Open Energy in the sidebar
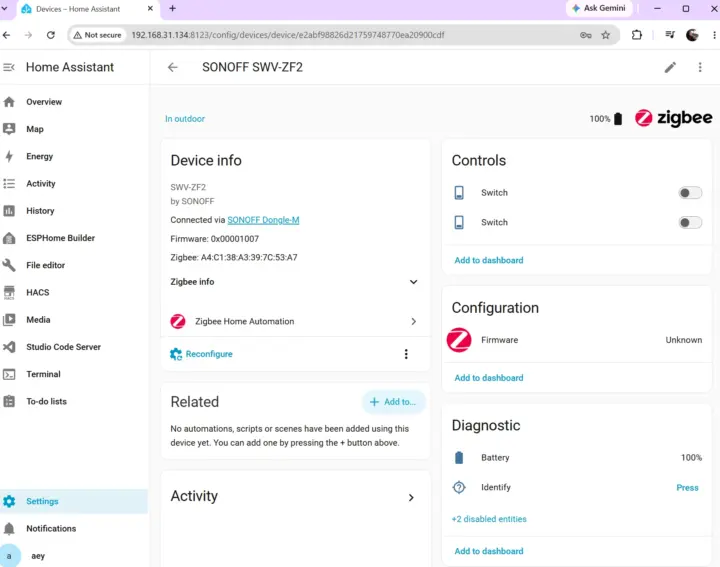This screenshot has width=720, height=567. pos(74,156)
